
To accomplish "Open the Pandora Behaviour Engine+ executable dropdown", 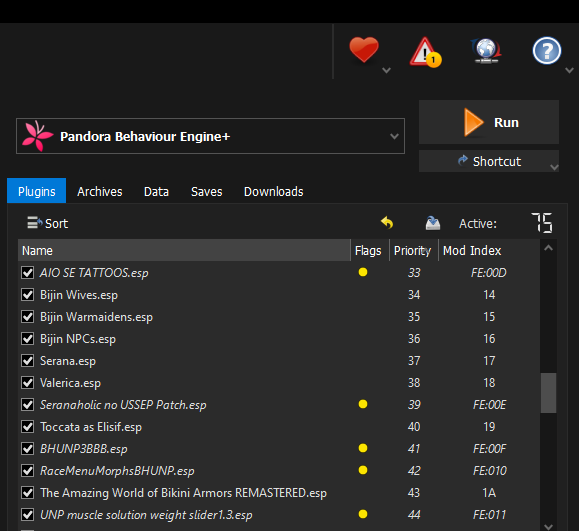I will (x=210, y=136).
